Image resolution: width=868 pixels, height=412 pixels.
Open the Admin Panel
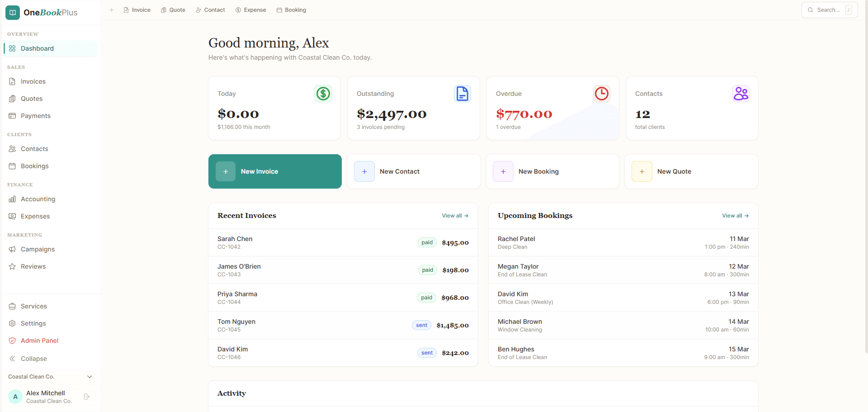tap(39, 341)
